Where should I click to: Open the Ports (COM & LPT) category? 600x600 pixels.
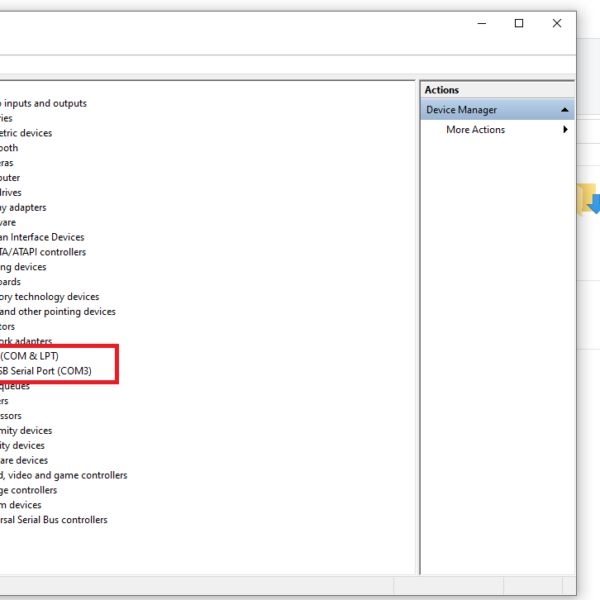tap(30, 356)
